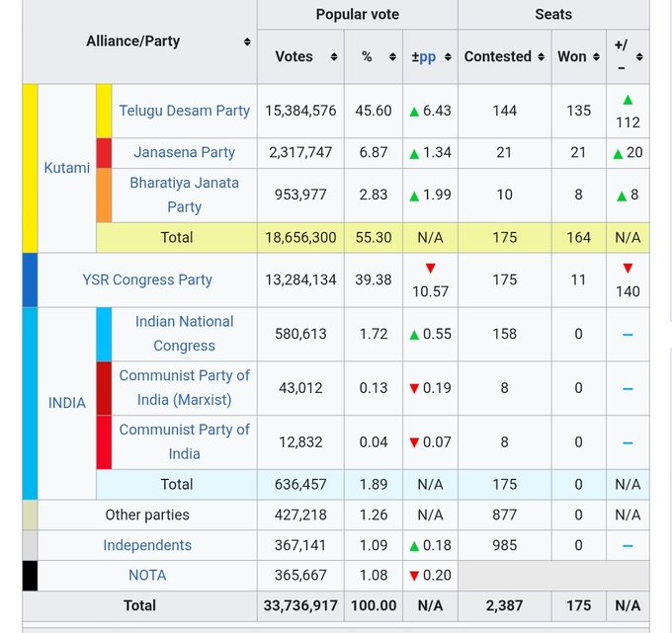Open Independents link

pyautogui.click(x=147, y=545)
